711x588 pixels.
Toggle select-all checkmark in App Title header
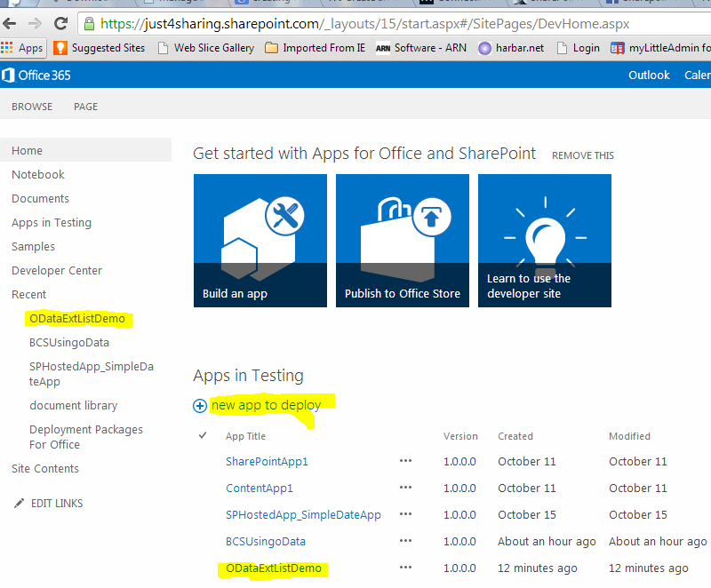coord(203,435)
